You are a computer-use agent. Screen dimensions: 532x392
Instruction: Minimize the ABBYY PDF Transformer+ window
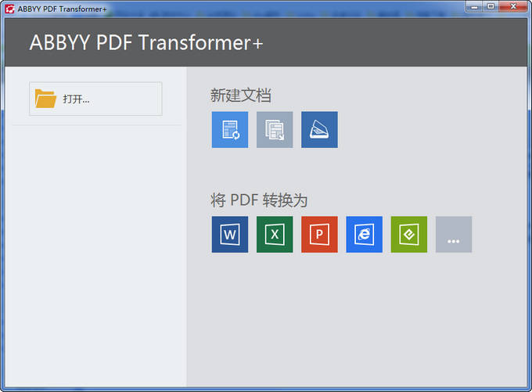tap(474, 6)
